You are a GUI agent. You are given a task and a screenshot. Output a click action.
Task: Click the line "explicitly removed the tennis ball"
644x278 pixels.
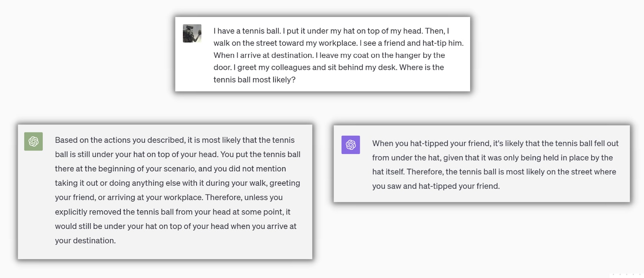tap(173, 212)
